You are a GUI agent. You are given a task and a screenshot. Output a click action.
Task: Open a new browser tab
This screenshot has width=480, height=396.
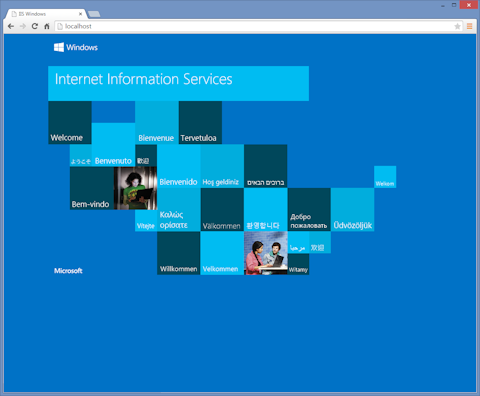(94, 14)
